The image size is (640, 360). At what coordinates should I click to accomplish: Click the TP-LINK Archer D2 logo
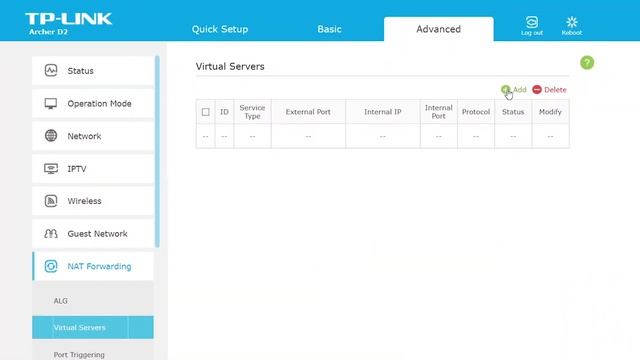click(68, 24)
